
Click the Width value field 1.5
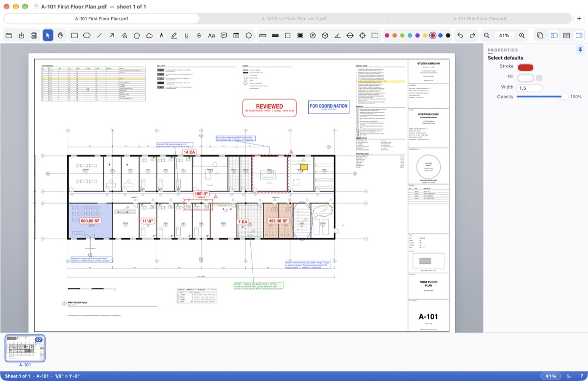[530, 88]
